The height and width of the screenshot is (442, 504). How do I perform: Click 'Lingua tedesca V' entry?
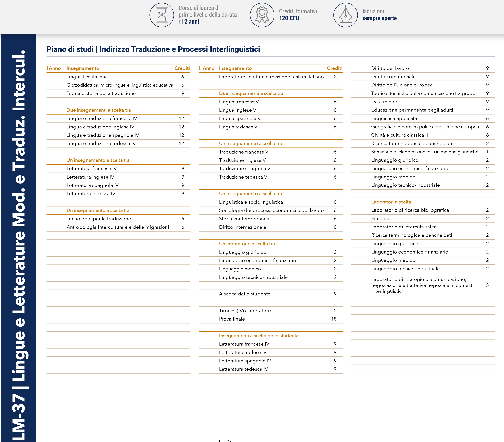click(238, 127)
